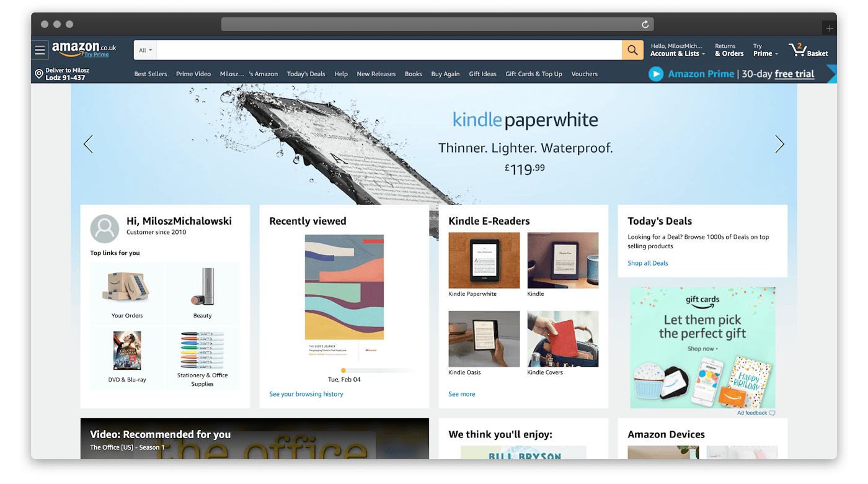Viewport: 868px width, 484px height.
Task: Expand the Try Prime dropdown
Action: [x=766, y=50]
